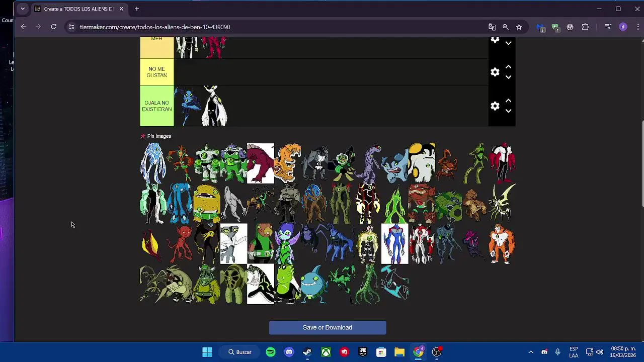644x362 pixels.
Task: Go back to the previous page
Action: (23, 27)
